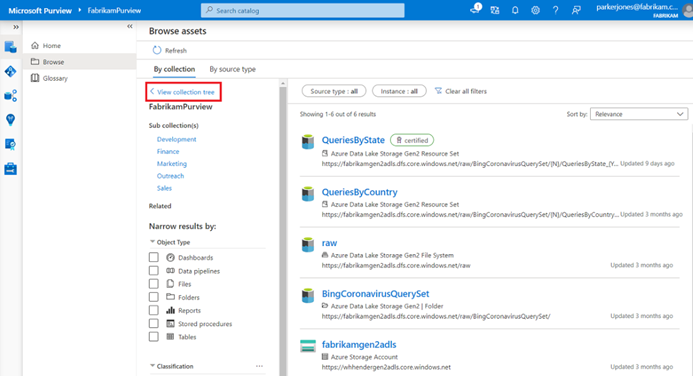Open the feedback person icon in header
The width and height of the screenshot is (693, 376).
(x=576, y=10)
